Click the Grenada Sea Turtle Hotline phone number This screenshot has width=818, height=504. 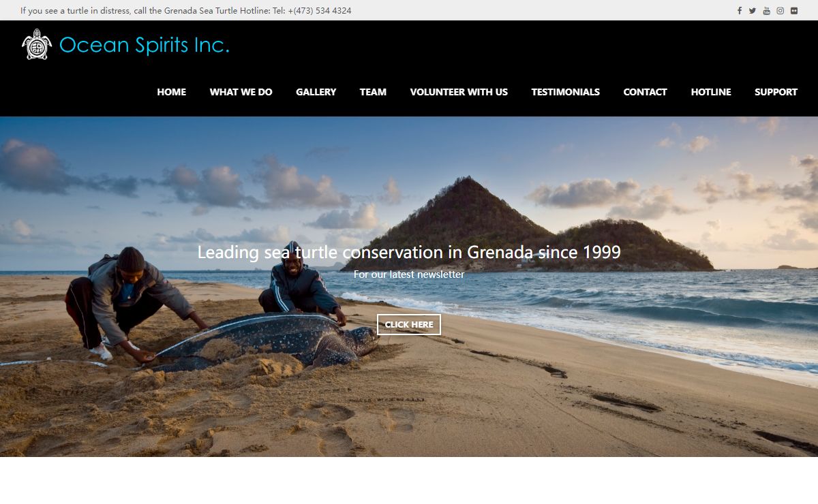pos(320,10)
